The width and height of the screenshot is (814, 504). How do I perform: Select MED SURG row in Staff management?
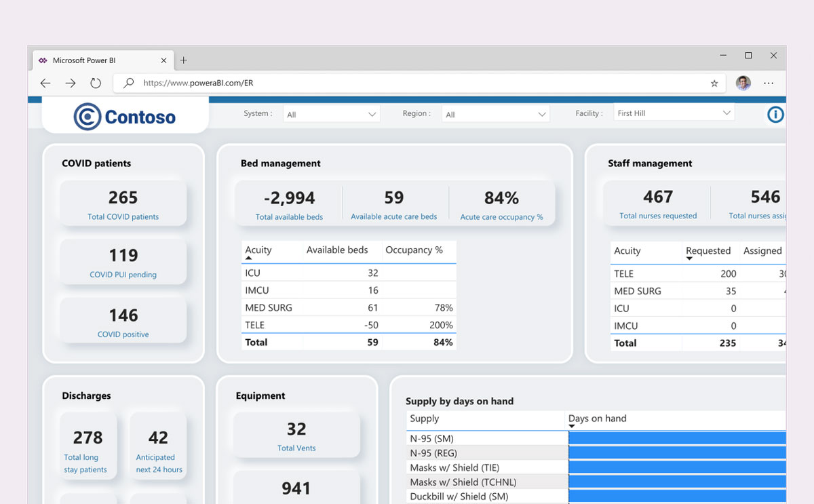pyautogui.click(x=698, y=291)
